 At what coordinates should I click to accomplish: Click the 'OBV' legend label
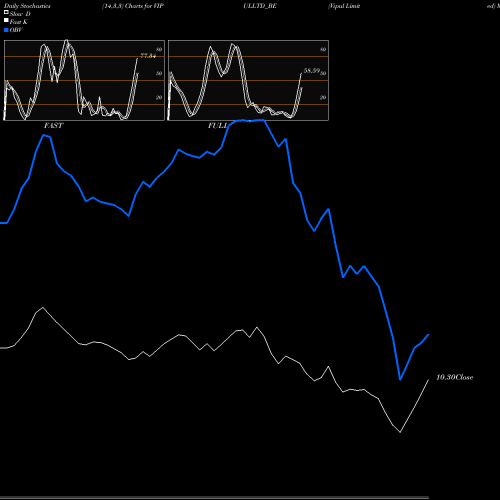pyautogui.click(x=16, y=30)
